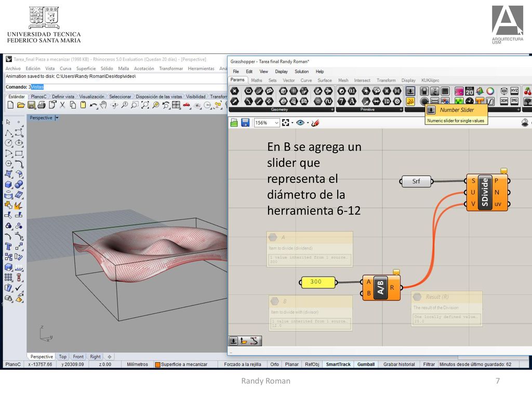Screen dimensions: 532x399
Task: Click the yellow 300 panel on canvas
Action: point(318,282)
